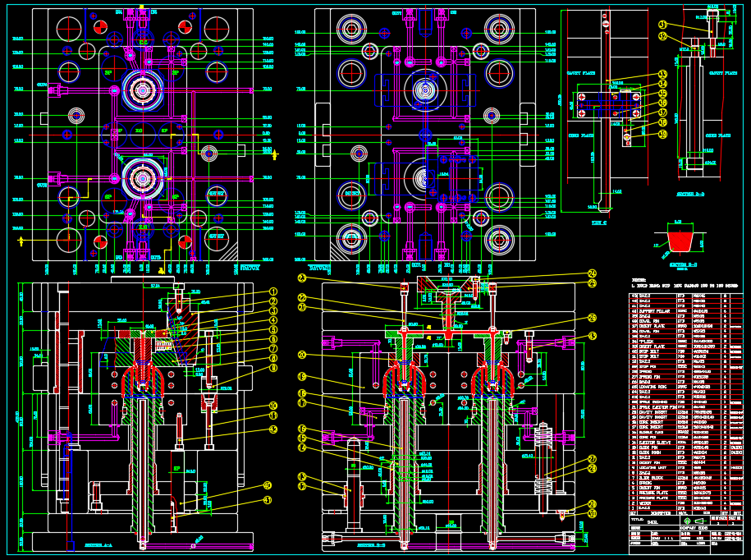The width and height of the screenshot is (751, 560).
Task: Click GUIDE BUSH row in parts list
Action: click(x=686, y=452)
